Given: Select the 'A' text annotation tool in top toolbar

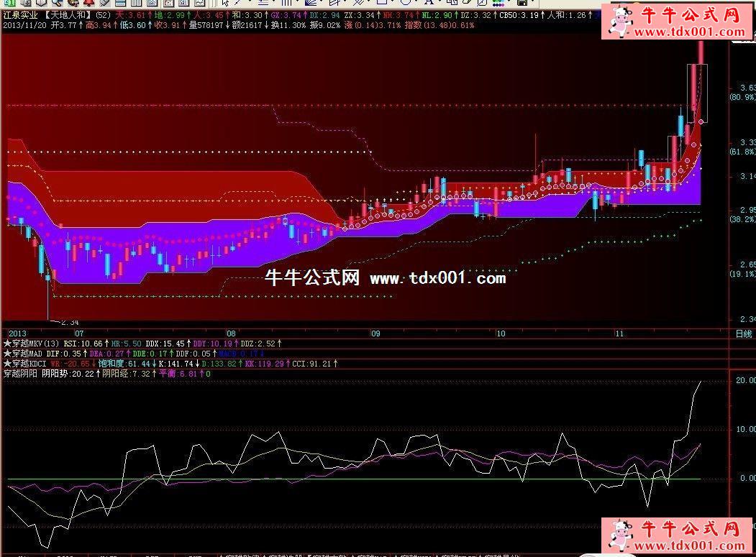Looking at the screenshot, I should tap(427, 3).
